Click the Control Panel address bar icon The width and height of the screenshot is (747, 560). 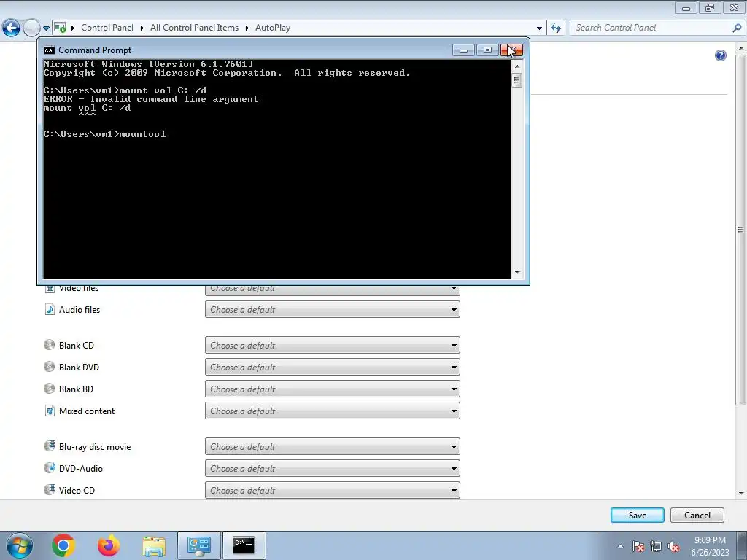[60, 28]
